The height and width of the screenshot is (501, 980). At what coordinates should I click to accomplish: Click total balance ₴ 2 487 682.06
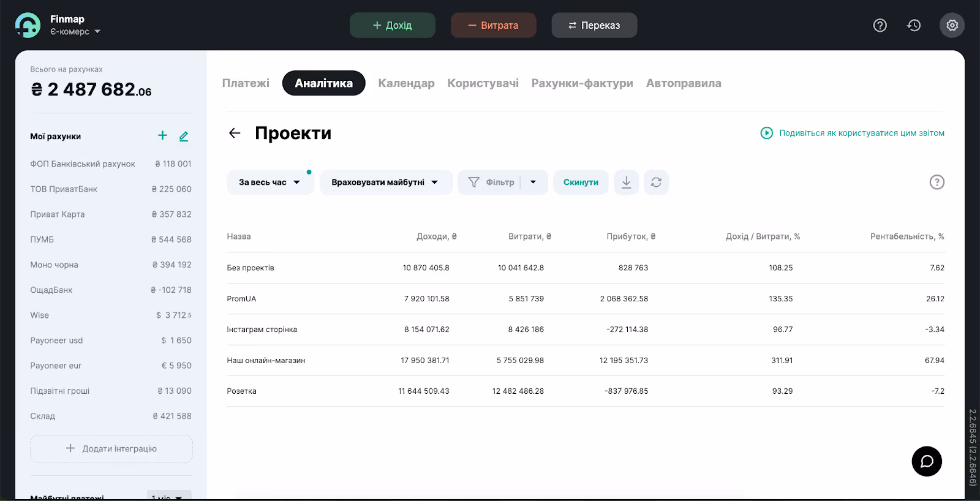pyautogui.click(x=91, y=89)
